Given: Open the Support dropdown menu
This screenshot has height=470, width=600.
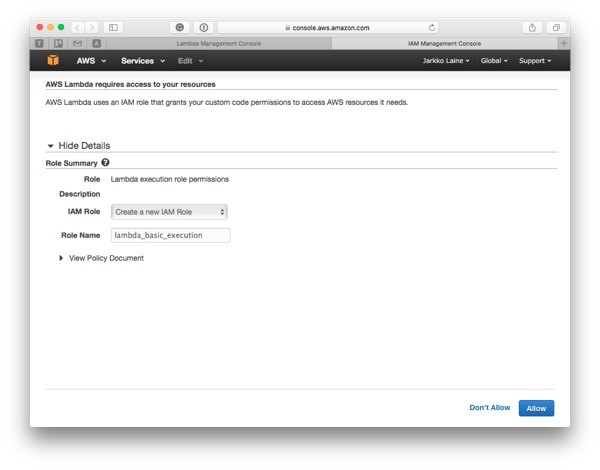Looking at the screenshot, I should point(535,60).
